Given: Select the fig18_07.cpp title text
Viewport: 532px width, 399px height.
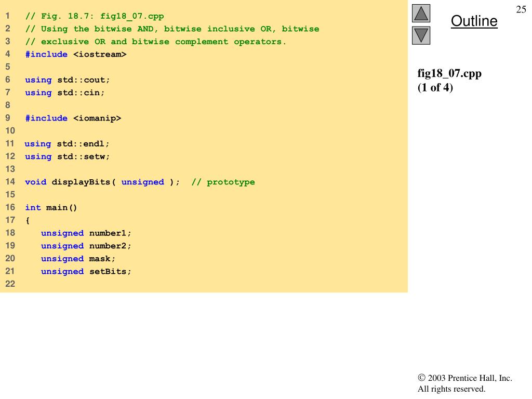Looking at the screenshot, I should click(449, 74).
